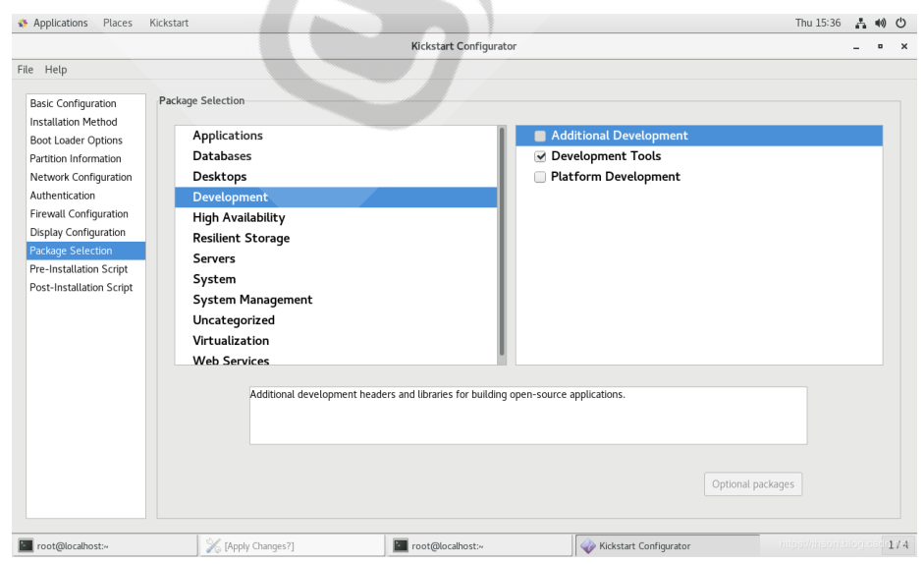
Task: Select Installation Method in sidebar
Action: tap(85, 122)
